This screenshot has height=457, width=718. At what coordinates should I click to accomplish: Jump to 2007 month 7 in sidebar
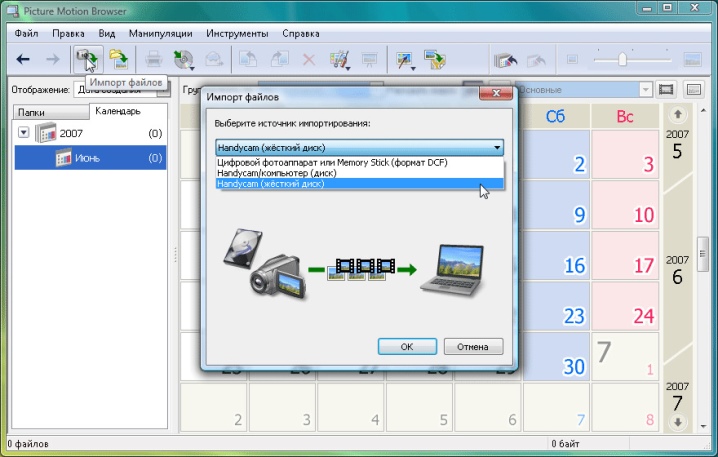677,397
